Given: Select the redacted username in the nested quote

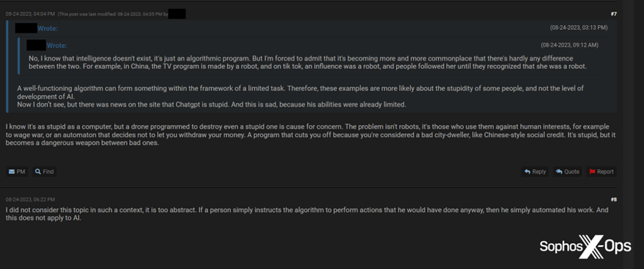Looking at the screenshot, I should point(36,45).
